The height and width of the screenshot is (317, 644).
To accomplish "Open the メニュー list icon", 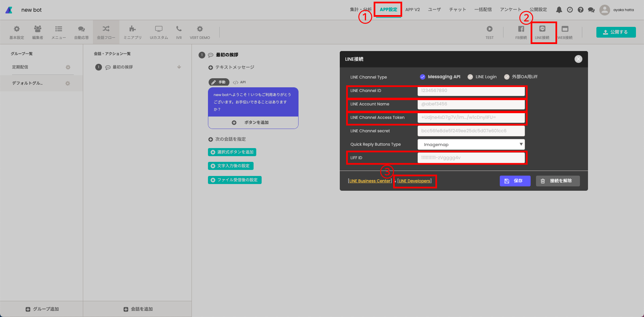I will (x=59, y=29).
